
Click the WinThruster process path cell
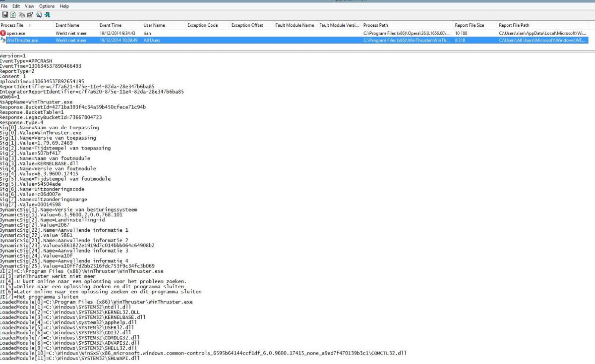coord(407,40)
